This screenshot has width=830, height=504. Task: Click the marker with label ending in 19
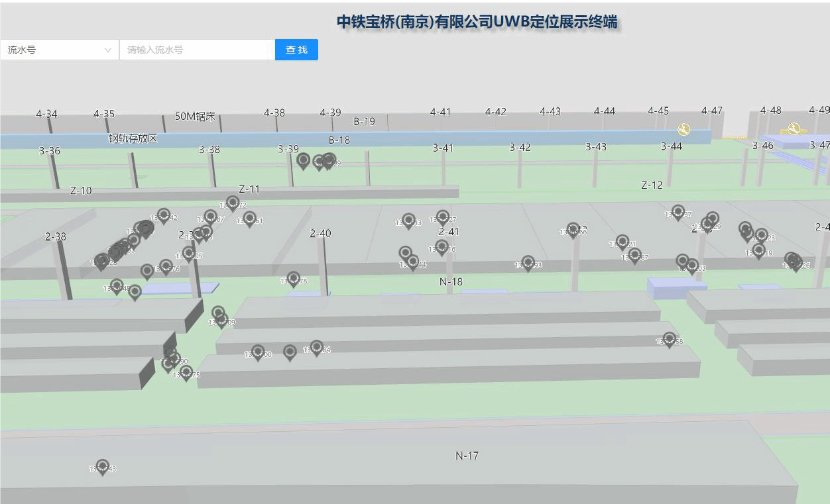pos(759,250)
